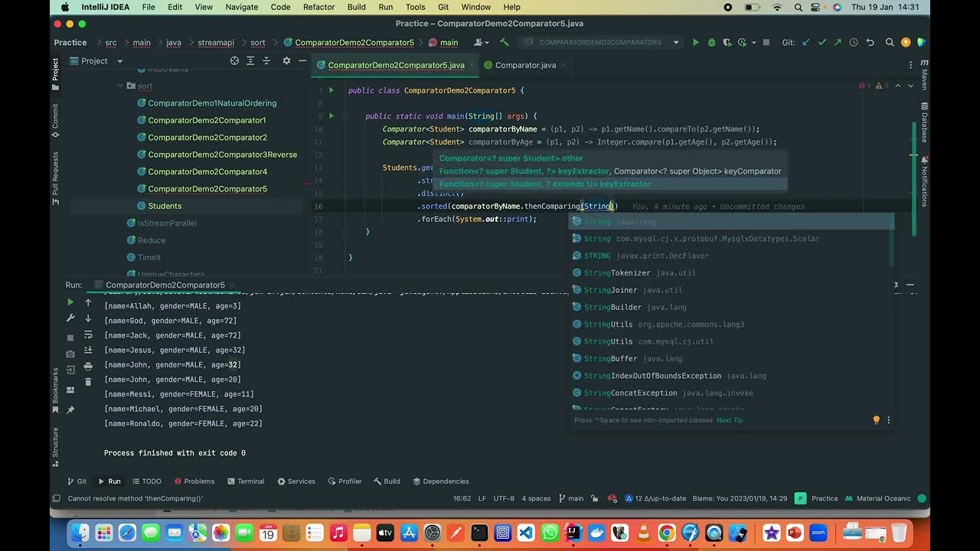Select opened file target icon in Project panel
Viewport: 980px width, 551px height.
(234, 60)
